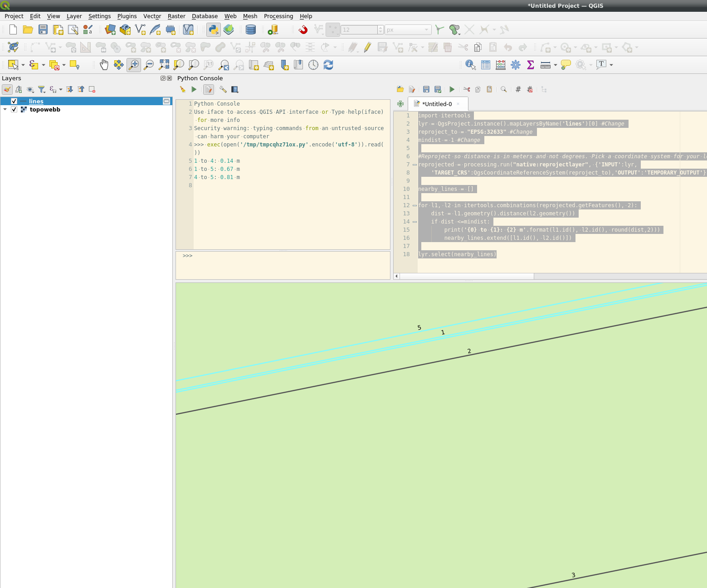This screenshot has height=588, width=707.
Task: Run command in Python console toolbar
Action: [194, 89]
